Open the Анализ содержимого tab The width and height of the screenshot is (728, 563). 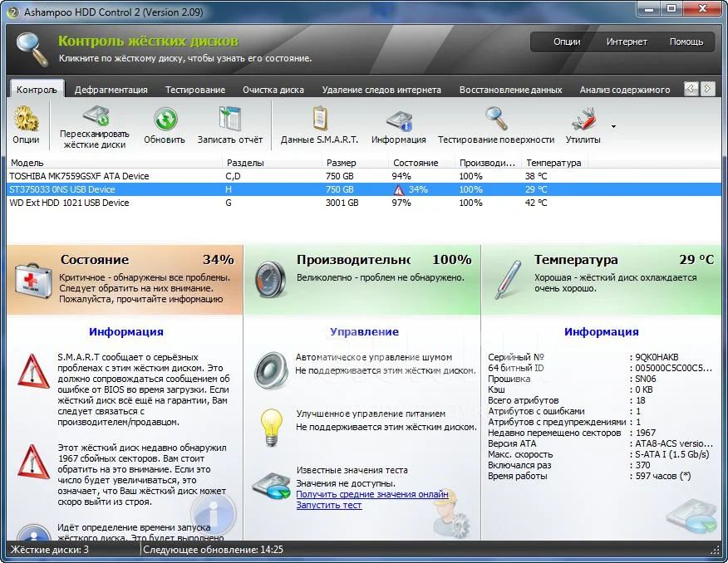point(624,90)
